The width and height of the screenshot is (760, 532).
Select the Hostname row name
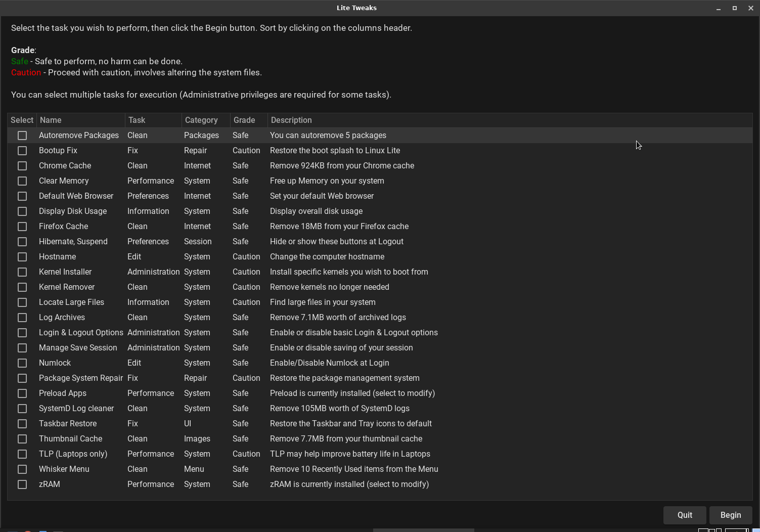pos(58,257)
